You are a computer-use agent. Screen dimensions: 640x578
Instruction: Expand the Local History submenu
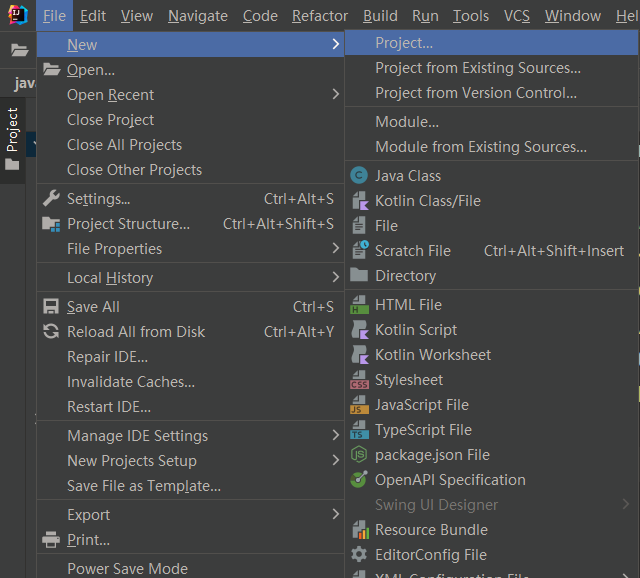[x=336, y=278]
